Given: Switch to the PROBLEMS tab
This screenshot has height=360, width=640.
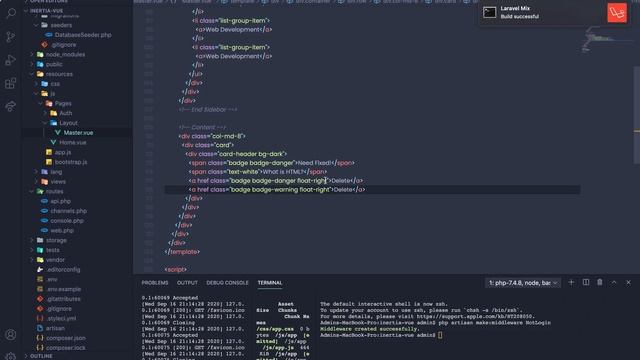Looking at the screenshot, I should tap(155, 282).
